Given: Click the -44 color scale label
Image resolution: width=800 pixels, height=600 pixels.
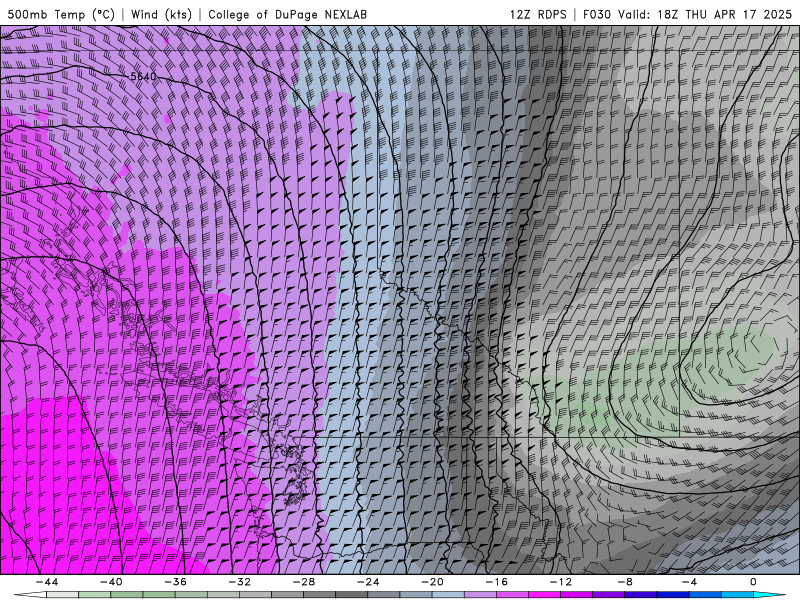Looking at the screenshot, I should [x=47, y=582].
